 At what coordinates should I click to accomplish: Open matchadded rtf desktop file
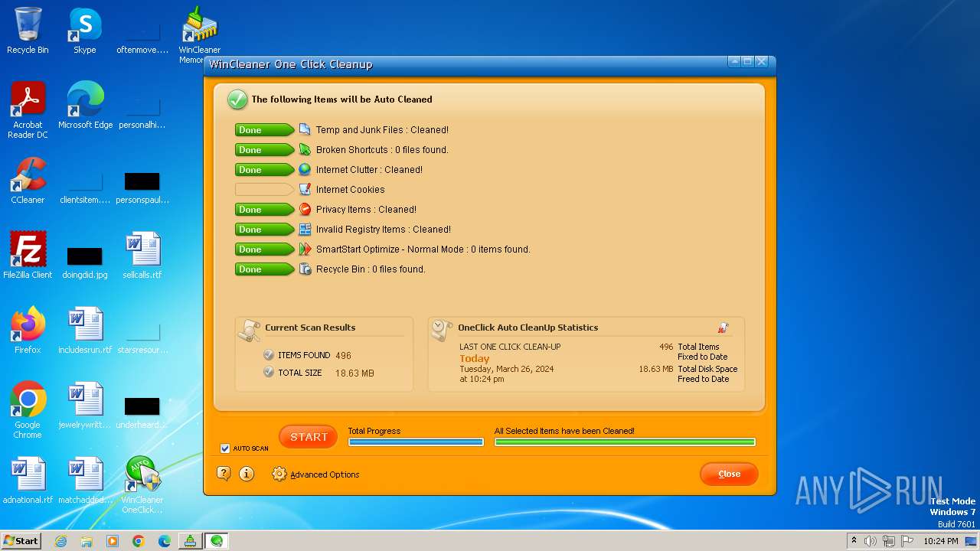coord(85,481)
